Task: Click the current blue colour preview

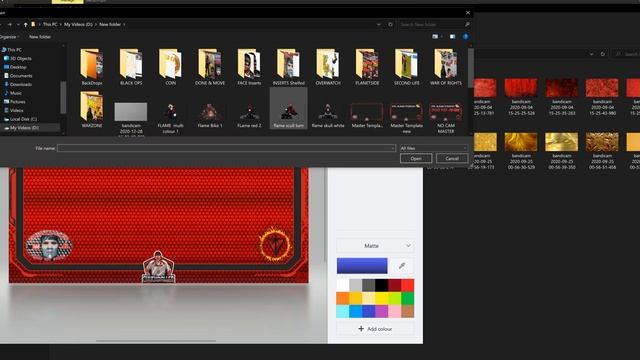Action: 362,266
